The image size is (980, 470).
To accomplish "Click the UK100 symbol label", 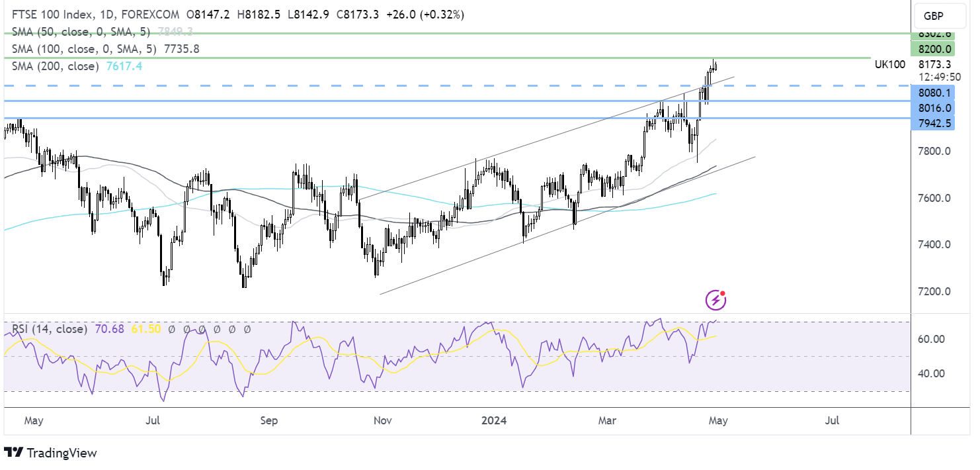I will [x=890, y=64].
